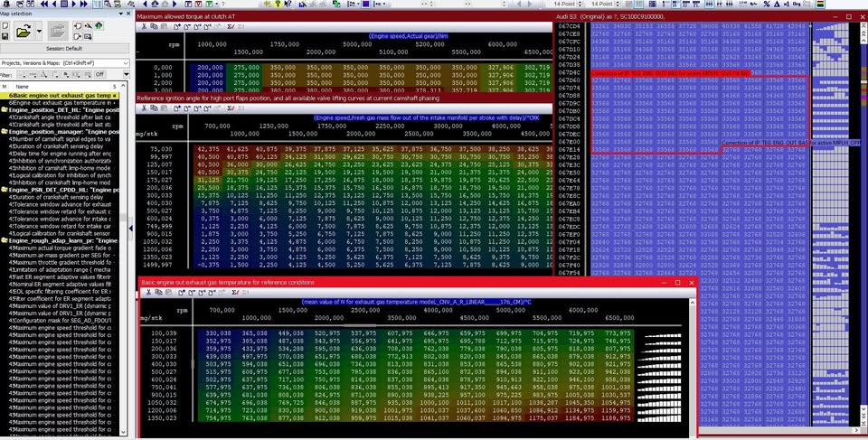Click the open project folder icon
The image size is (868, 440).
24,32
